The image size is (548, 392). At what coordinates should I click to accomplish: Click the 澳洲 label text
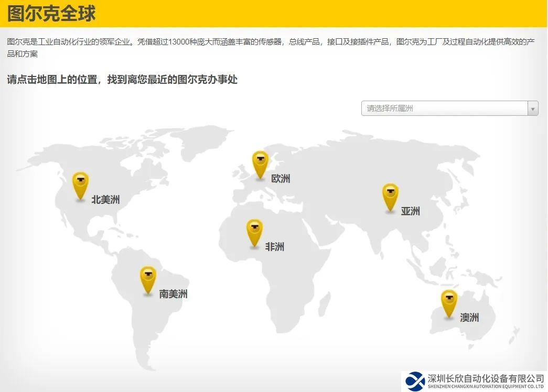470,317
